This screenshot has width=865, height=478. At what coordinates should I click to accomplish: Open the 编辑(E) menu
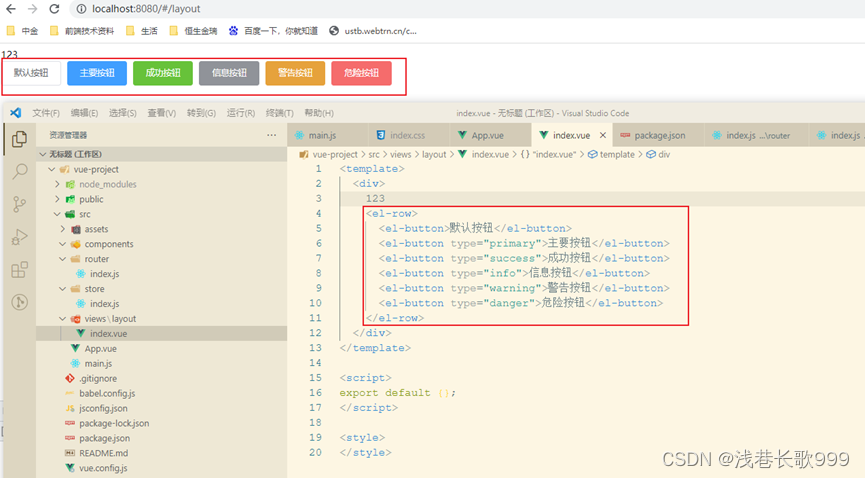pyautogui.click(x=84, y=113)
